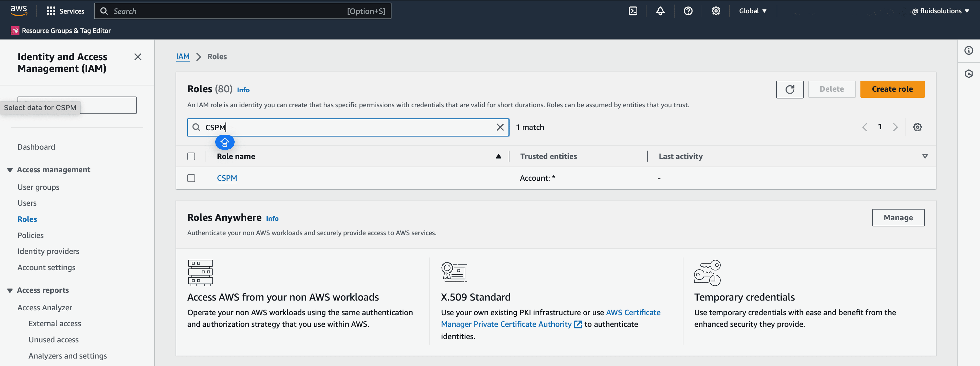
Task: Focus the top AWS search bar
Action: click(x=242, y=11)
